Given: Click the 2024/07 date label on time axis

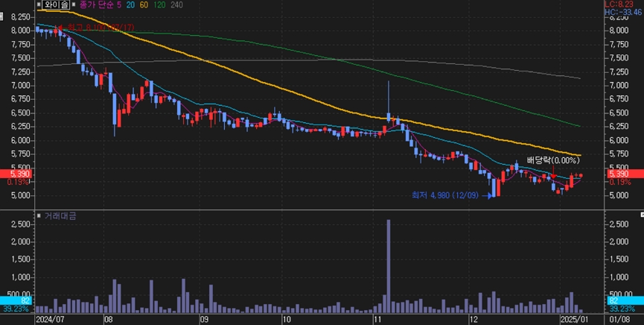Looking at the screenshot, I should pos(51,319).
